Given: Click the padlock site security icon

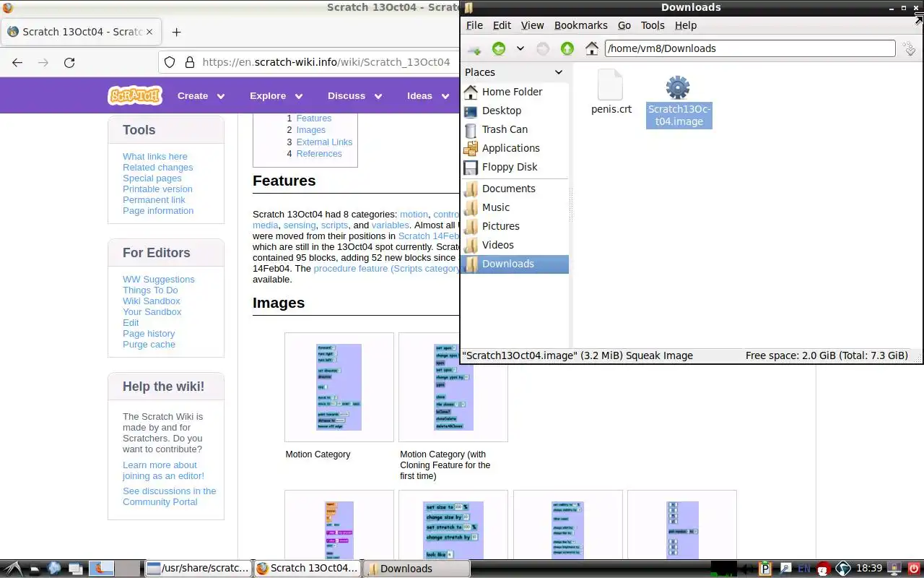Looking at the screenshot, I should pos(190,62).
